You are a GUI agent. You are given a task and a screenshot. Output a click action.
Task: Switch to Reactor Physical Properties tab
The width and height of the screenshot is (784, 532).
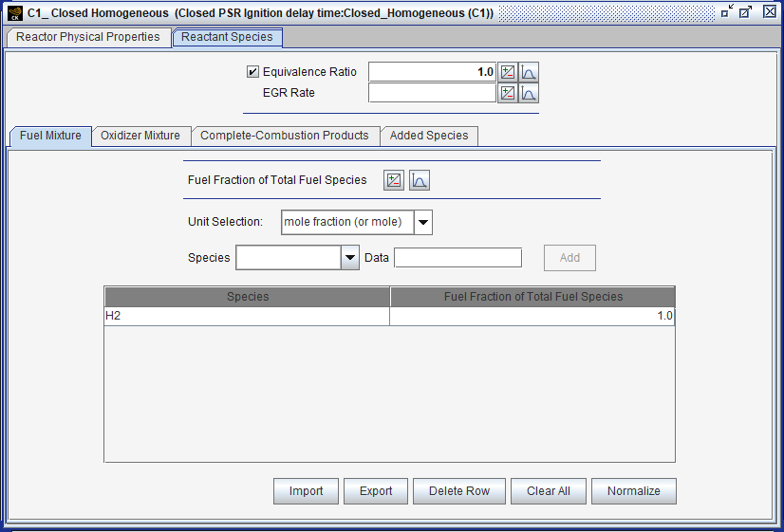point(88,37)
